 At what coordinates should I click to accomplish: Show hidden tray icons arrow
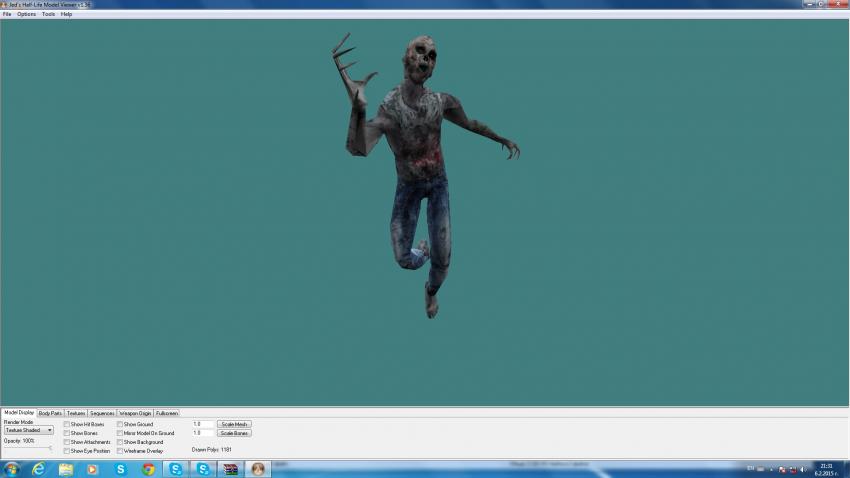(771, 469)
